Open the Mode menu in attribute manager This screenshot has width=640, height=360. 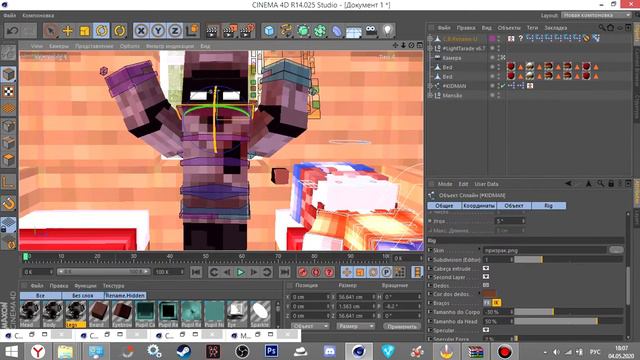click(x=445, y=184)
